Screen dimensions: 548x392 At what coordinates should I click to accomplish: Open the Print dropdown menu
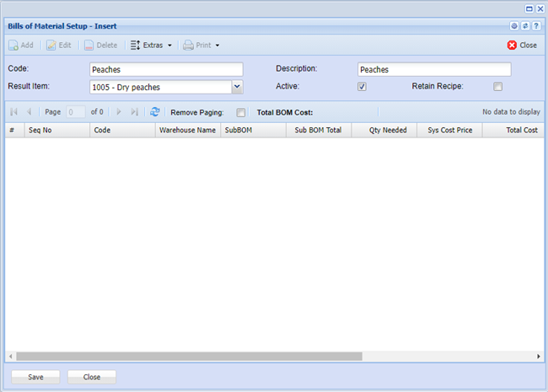pyautogui.click(x=201, y=46)
